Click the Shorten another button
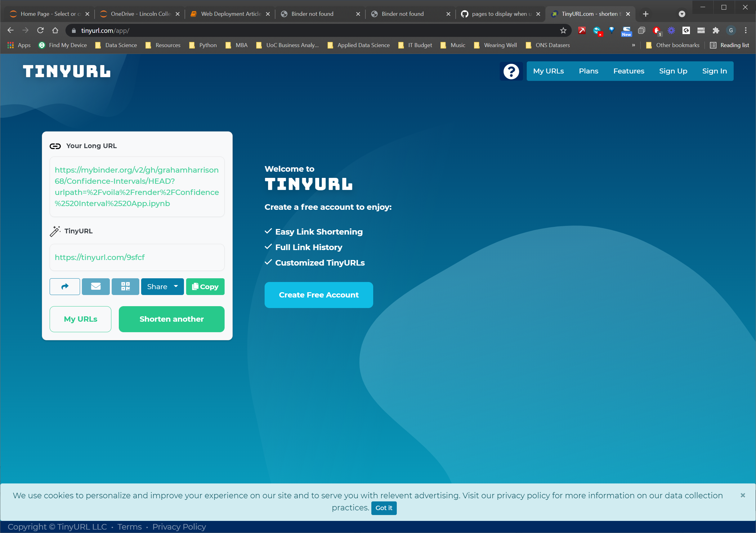This screenshot has width=756, height=533. 172,319
